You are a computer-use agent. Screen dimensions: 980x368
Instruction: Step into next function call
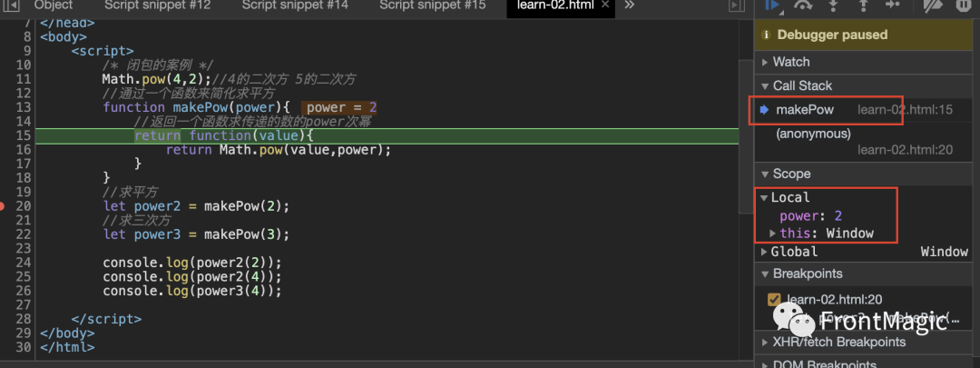click(x=833, y=5)
